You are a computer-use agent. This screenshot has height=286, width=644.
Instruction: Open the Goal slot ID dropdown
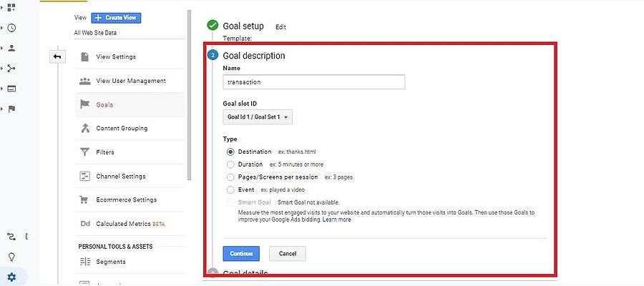click(258, 117)
